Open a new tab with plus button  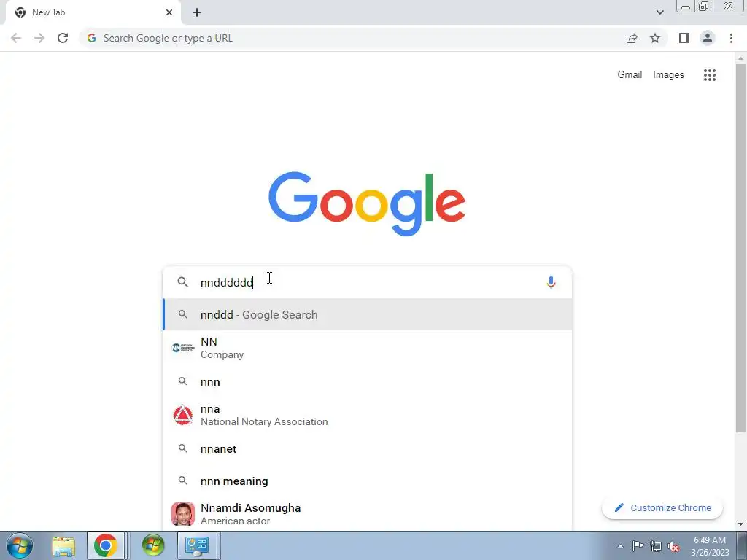(x=197, y=13)
